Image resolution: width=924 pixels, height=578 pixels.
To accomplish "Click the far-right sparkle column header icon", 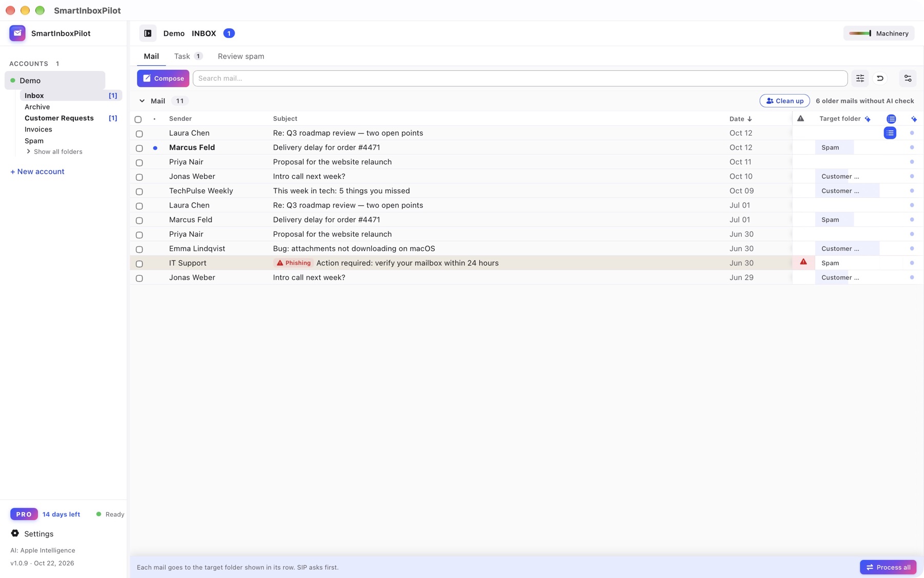I will (x=914, y=119).
